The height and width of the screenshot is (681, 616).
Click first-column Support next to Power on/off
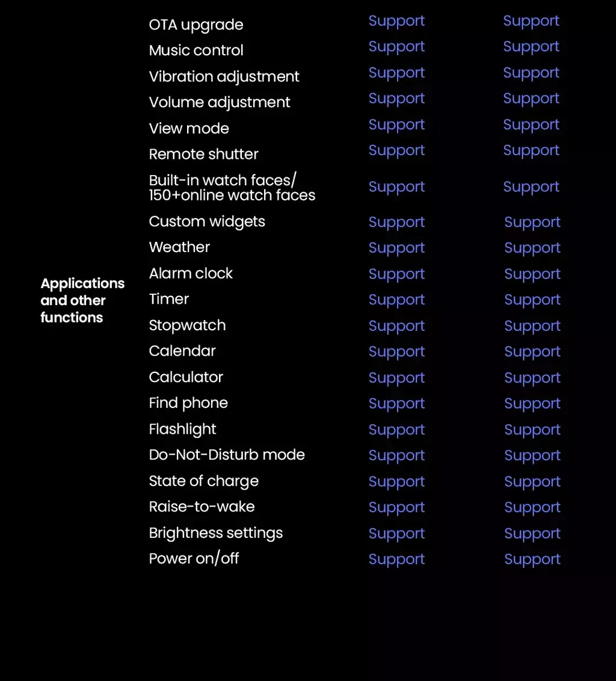[x=396, y=559]
